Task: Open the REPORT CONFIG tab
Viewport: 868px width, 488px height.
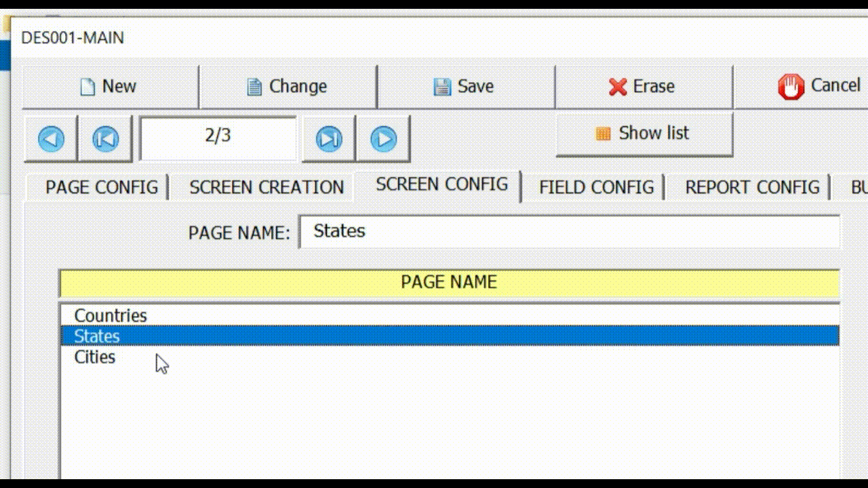Action: tap(753, 187)
